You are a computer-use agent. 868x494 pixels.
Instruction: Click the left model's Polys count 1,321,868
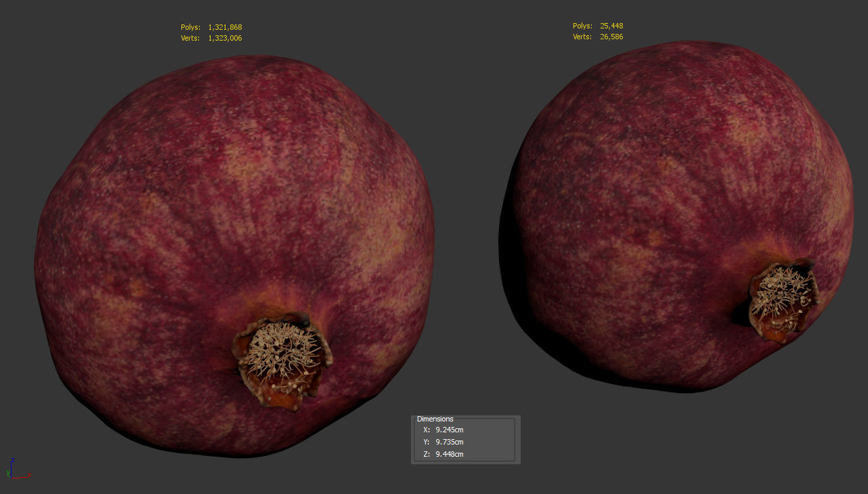(x=225, y=27)
